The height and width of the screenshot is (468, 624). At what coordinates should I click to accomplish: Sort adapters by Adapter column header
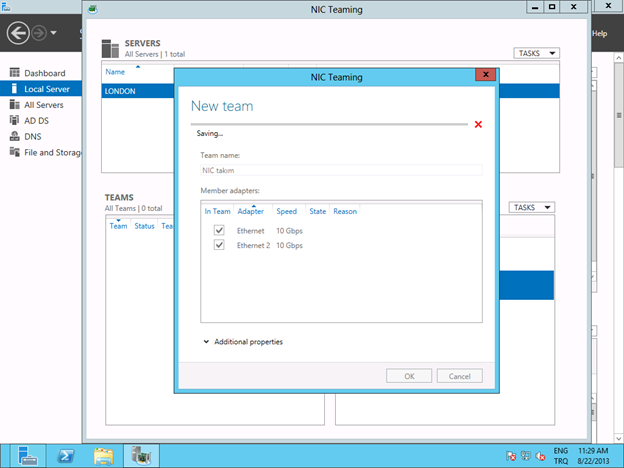[x=251, y=211]
